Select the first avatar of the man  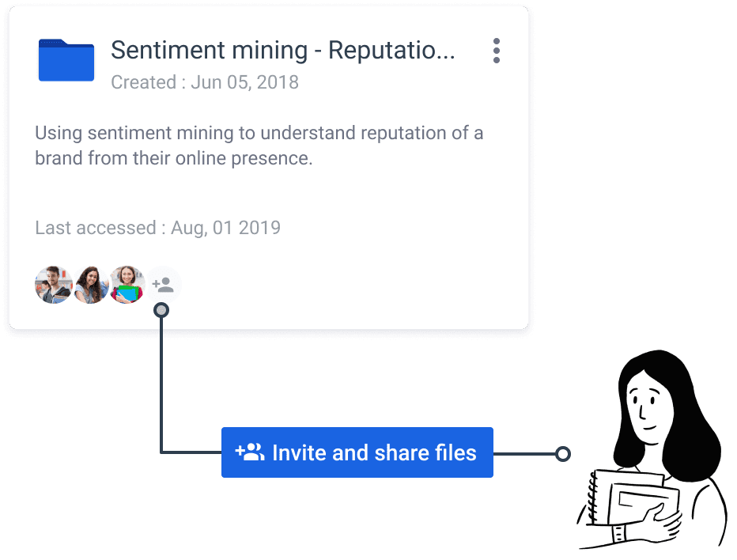coord(54,285)
